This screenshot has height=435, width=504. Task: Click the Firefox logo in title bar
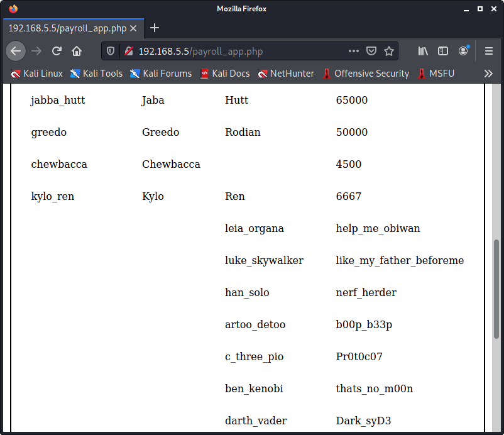click(13, 9)
